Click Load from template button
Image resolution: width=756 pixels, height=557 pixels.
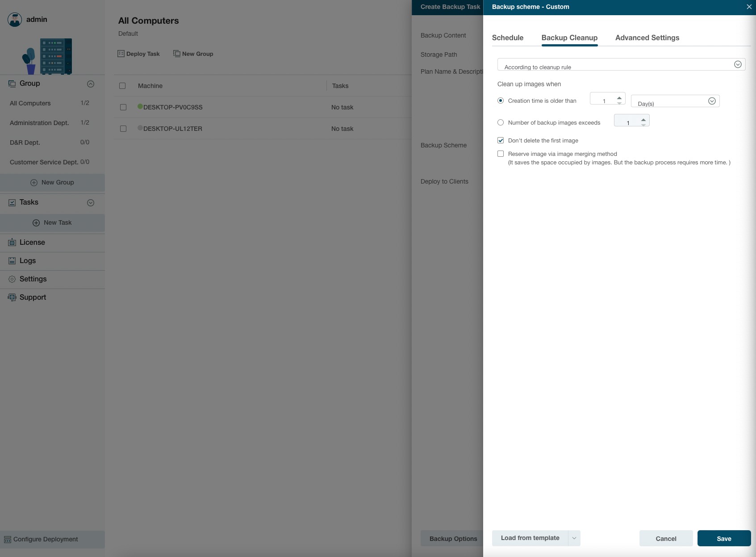pos(530,538)
